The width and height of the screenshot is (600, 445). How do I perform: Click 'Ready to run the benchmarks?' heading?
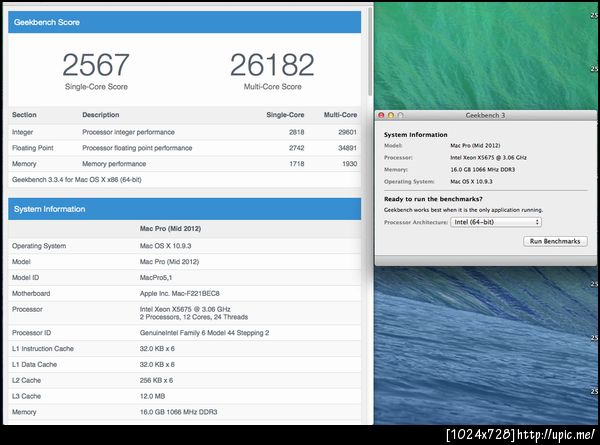433,199
